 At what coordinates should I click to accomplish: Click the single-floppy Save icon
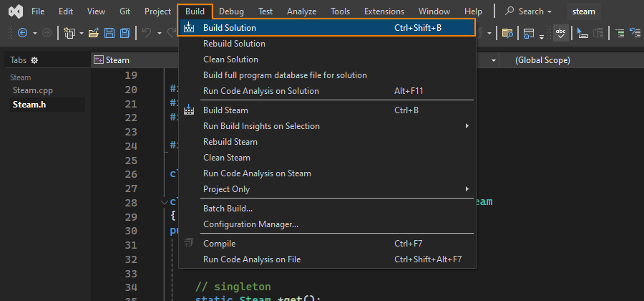point(109,32)
